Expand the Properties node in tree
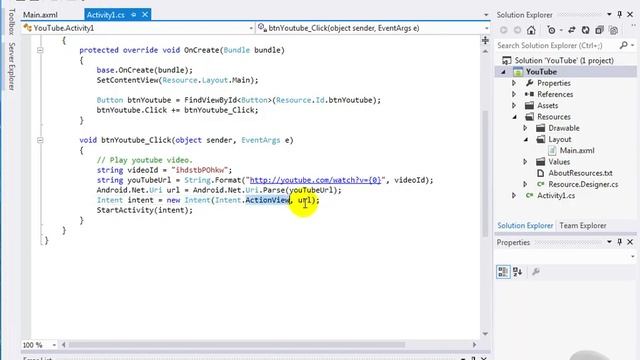This screenshot has height=360, width=640. click(x=514, y=83)
